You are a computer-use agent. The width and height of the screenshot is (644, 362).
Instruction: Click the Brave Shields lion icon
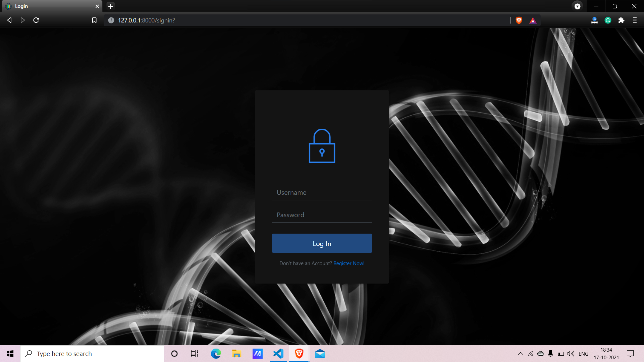click(519, 20)
